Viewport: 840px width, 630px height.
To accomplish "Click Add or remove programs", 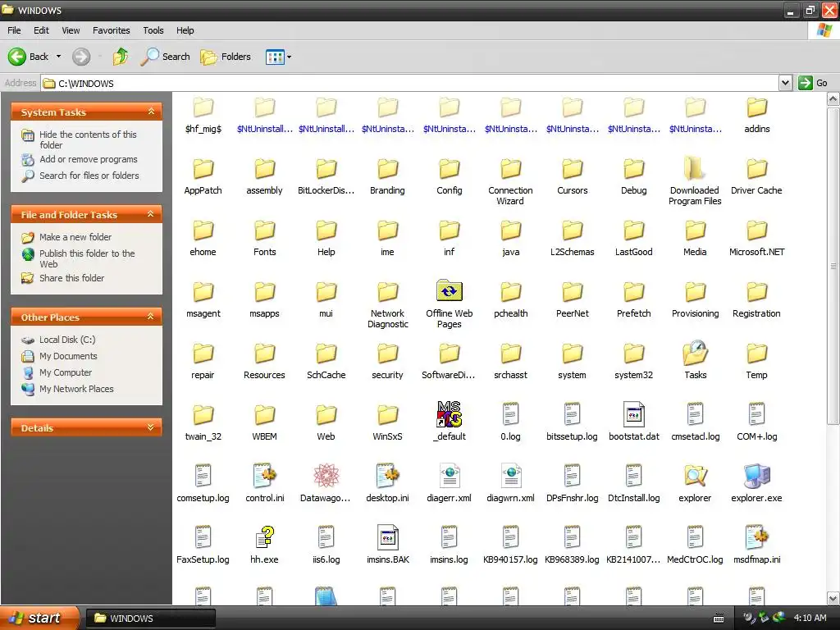I will point(80,159).
